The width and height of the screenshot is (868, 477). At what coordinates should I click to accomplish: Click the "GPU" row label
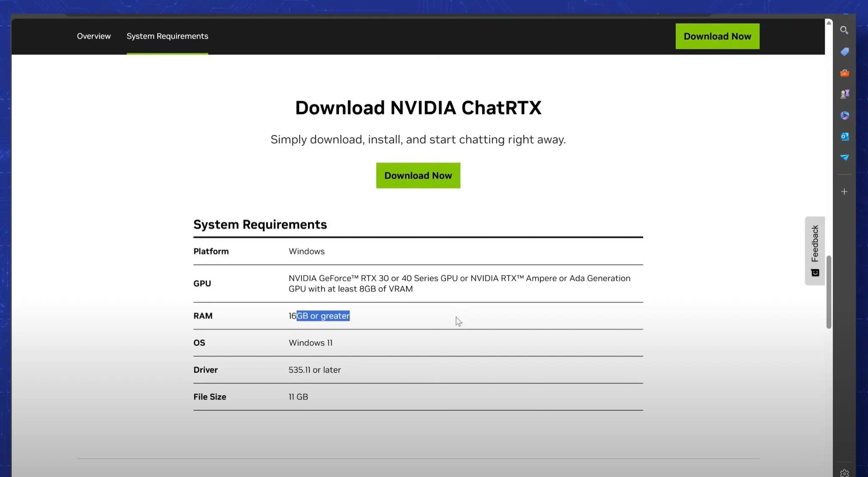[x=202, y=283]
